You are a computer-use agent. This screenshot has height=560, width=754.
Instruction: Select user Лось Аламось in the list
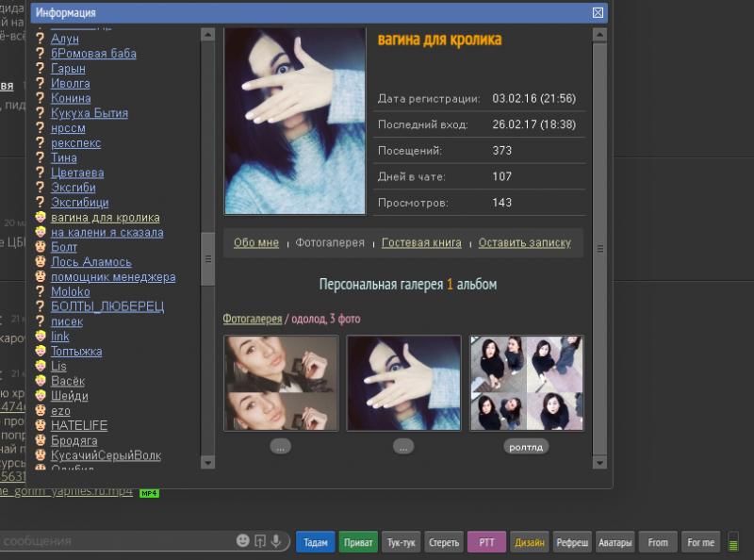(91, 262)
